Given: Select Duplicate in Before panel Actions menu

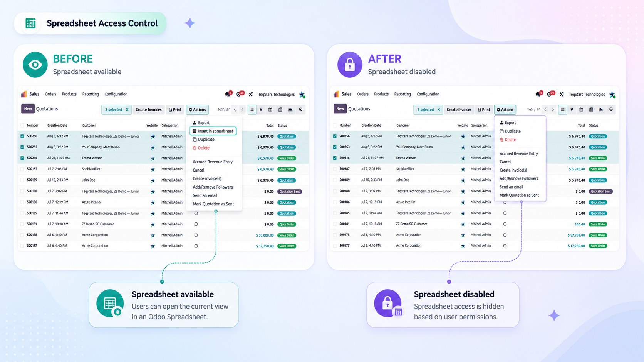Looking at the screenshot, I should coord(203,140).
